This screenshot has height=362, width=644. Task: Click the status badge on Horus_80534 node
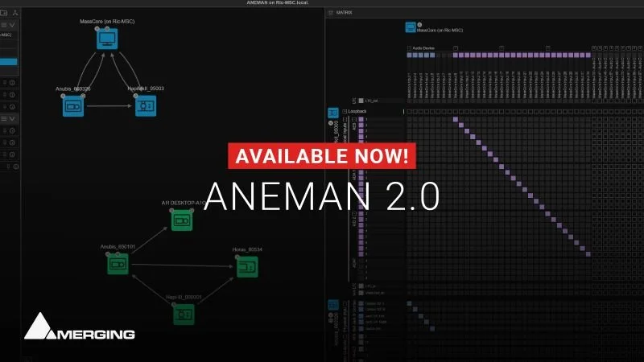pyautogui.click(x=237, y=257)
